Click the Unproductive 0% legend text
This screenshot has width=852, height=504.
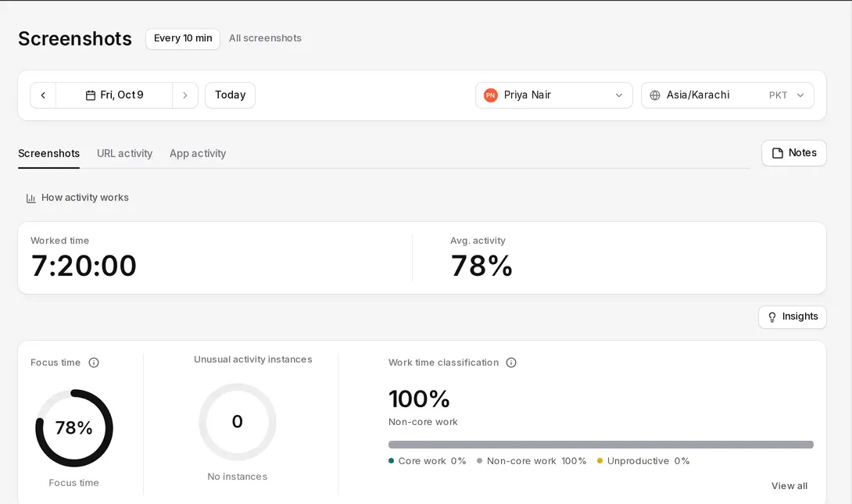pos(648,461)
